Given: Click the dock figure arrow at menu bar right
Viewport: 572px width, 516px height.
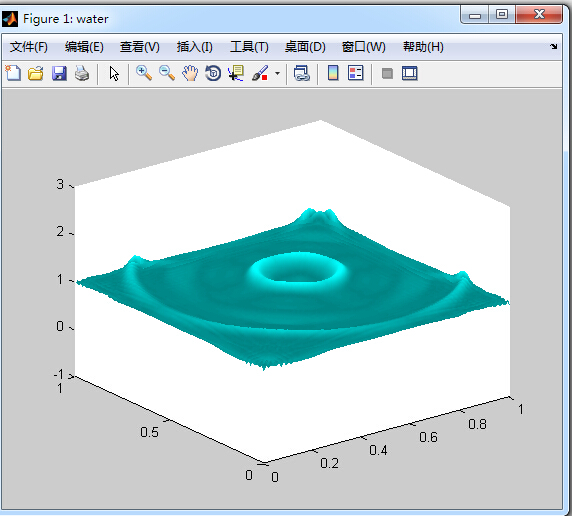Looking at the screenshot, I should click(x=554, y=46).
